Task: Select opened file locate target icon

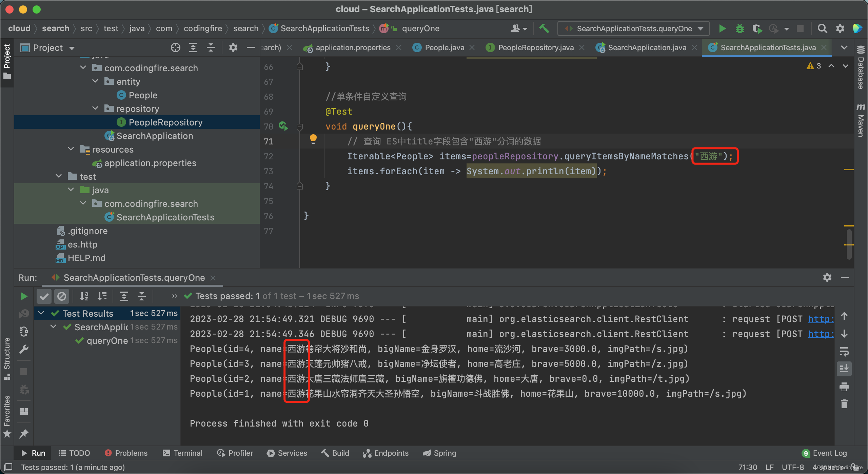Action: pos(176,47)
